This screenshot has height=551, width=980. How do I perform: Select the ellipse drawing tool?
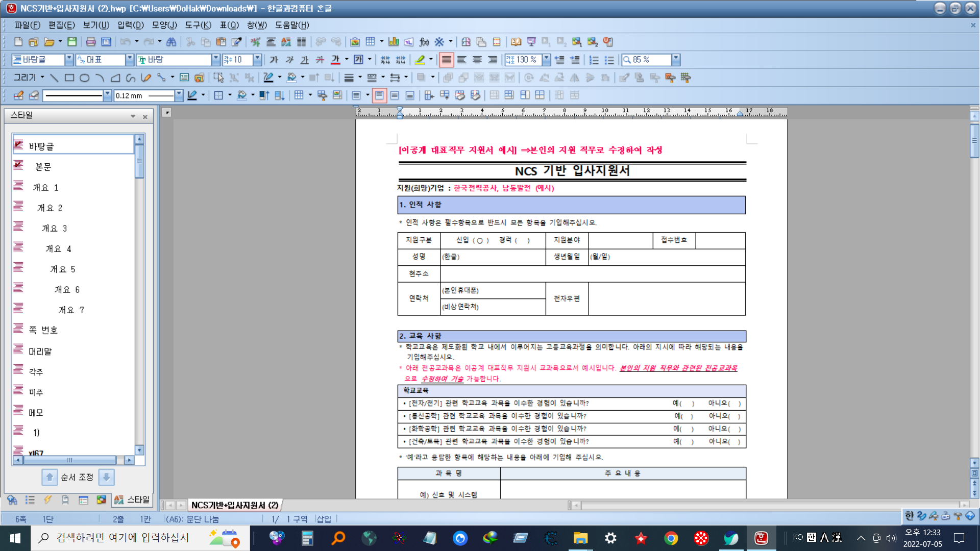click(85, 78)
